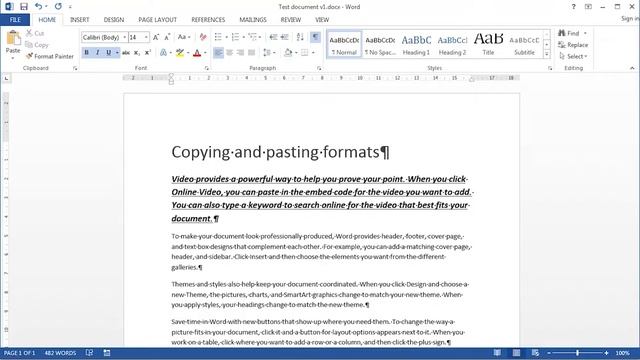Screen dimensions: 640x360
Task: Click the Replace button
Action: coord(573,45)
